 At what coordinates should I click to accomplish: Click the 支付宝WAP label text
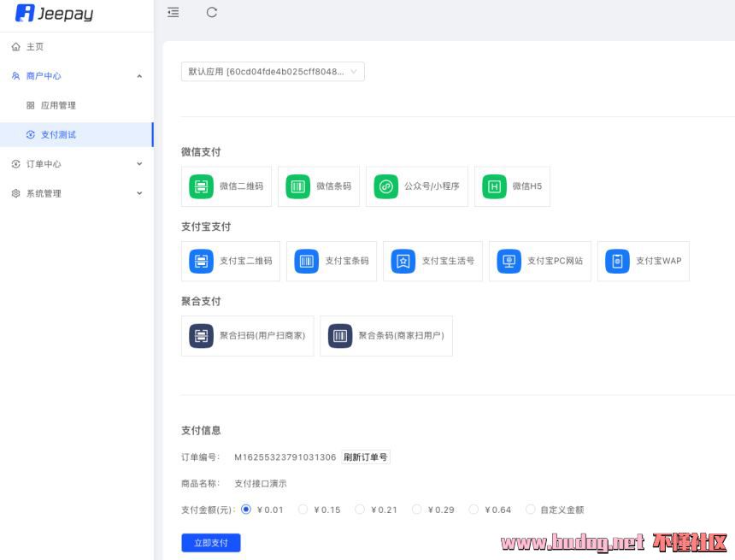click(x=659, y=262)
